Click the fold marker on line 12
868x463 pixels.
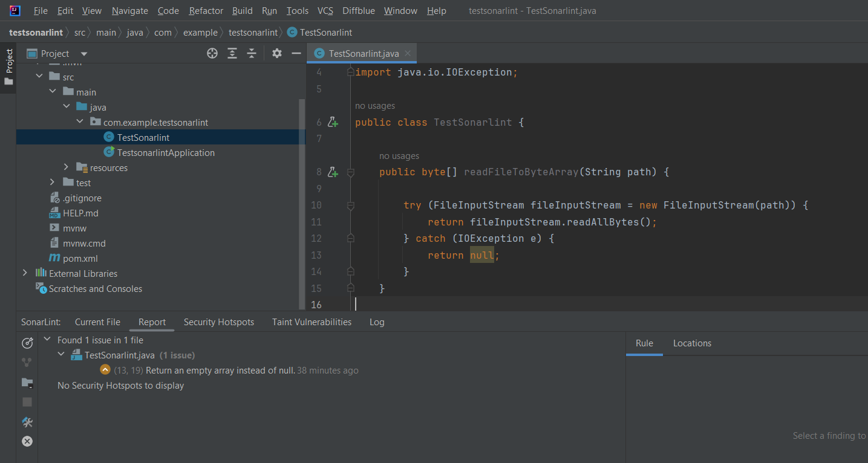coord(350,239)
